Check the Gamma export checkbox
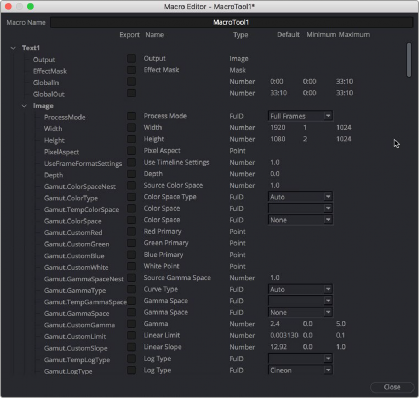 tap(131, 324)
